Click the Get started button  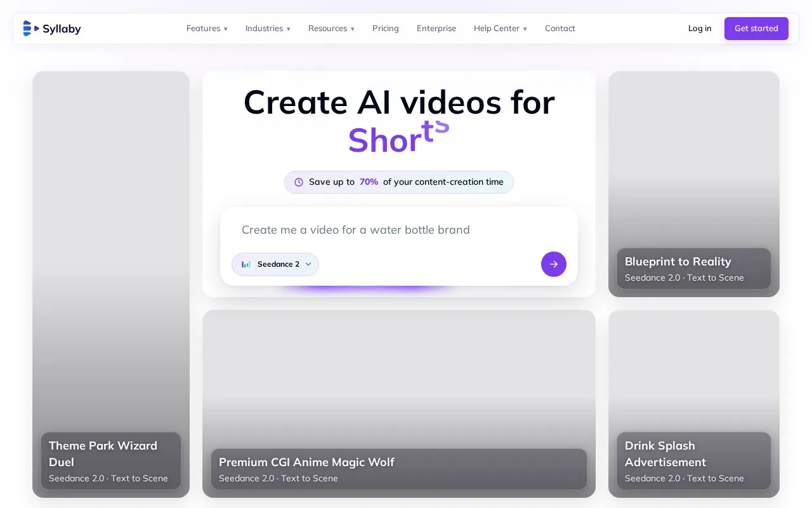coord(756,29)
